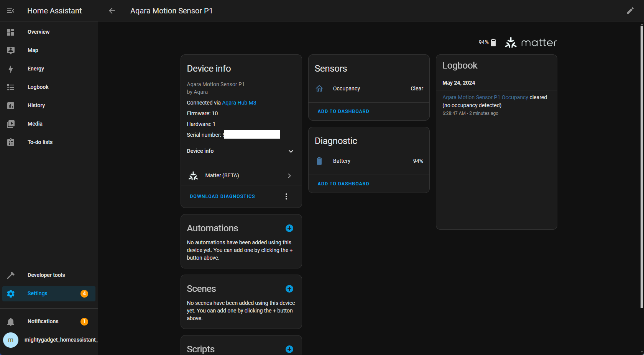Follow the Aqara Hub M3 link
644x355 pixels.
(x=239, y=103)
